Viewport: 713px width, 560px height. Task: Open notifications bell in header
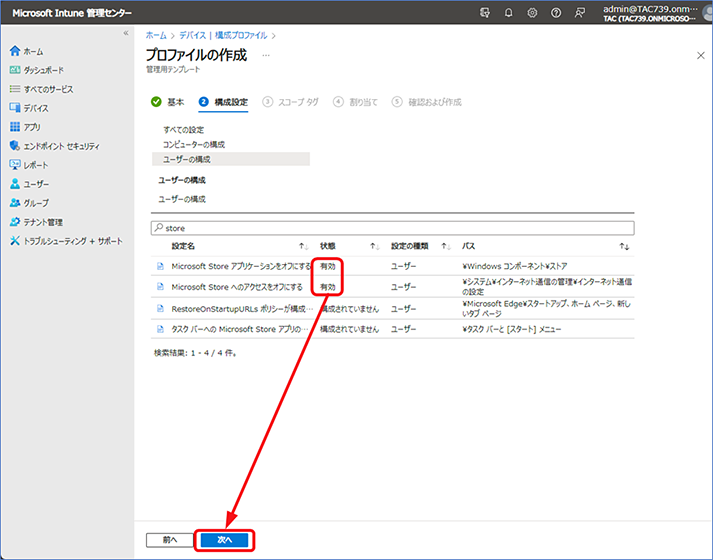click(x=508, y=13)
